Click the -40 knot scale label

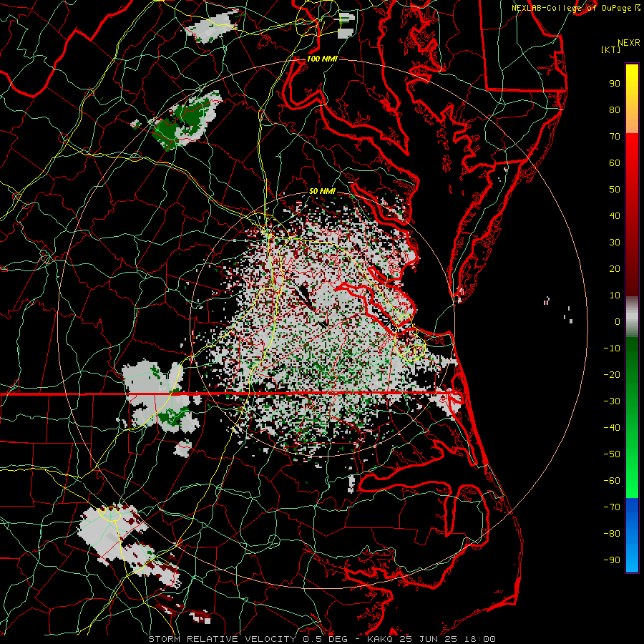612,428
